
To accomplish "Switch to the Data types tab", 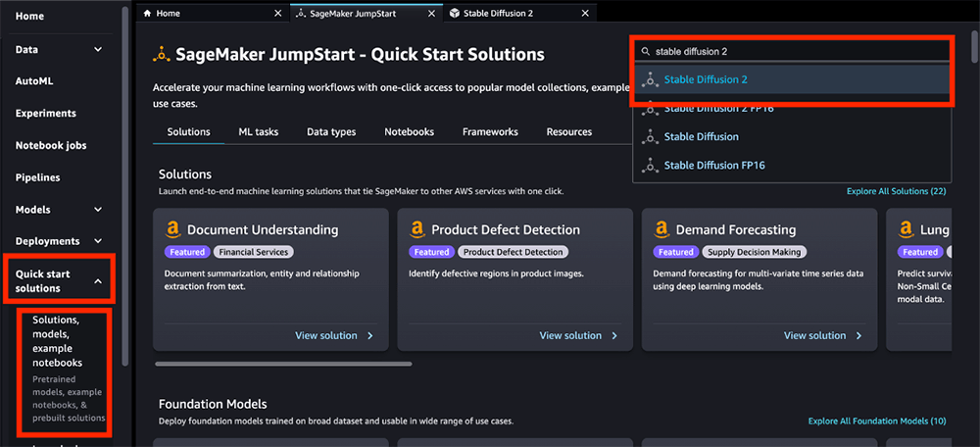I will tap(331, 132).
